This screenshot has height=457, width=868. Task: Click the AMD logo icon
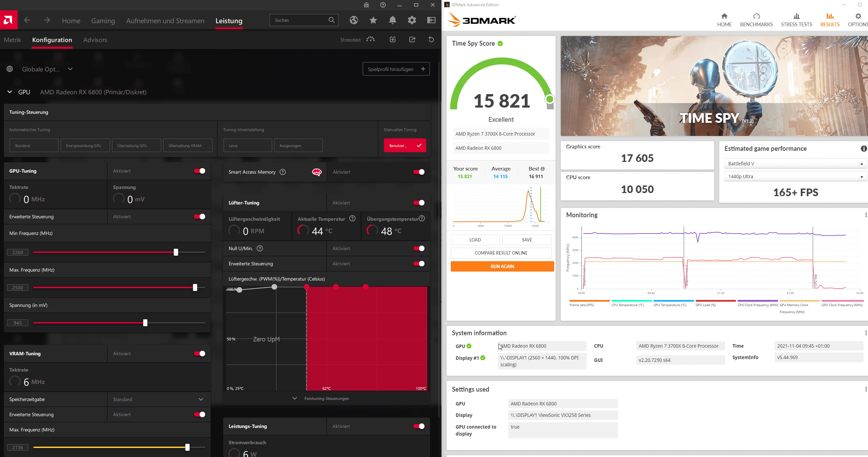(x=8, y=20)
